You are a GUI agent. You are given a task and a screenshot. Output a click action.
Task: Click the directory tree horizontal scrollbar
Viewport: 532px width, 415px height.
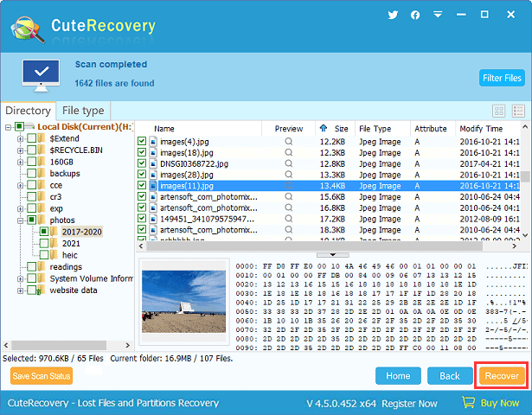coord(59,345)
